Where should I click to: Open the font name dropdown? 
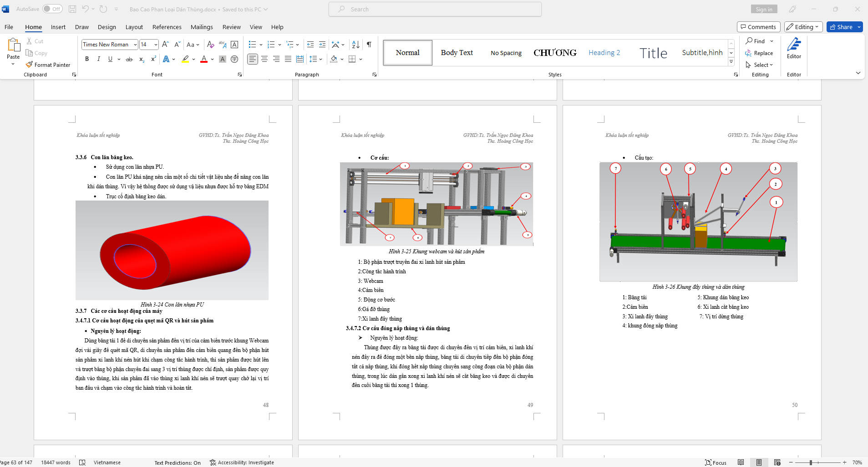point(135,45)
